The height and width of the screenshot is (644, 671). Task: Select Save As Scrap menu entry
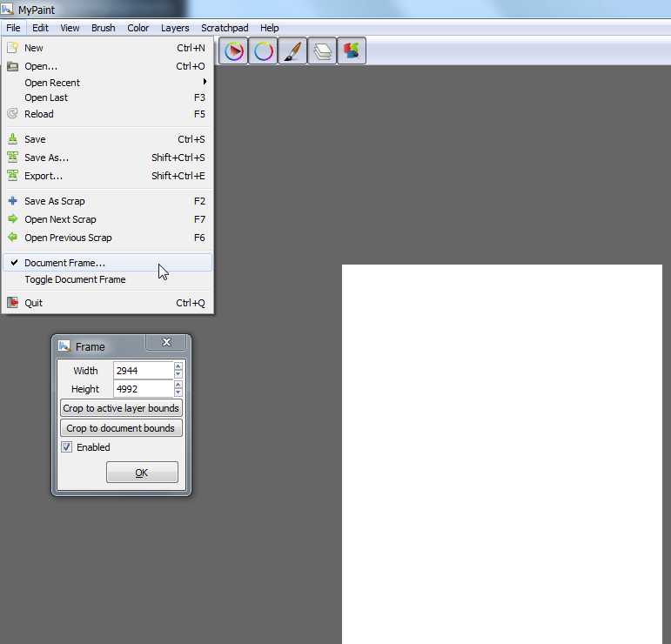[107, 201]
